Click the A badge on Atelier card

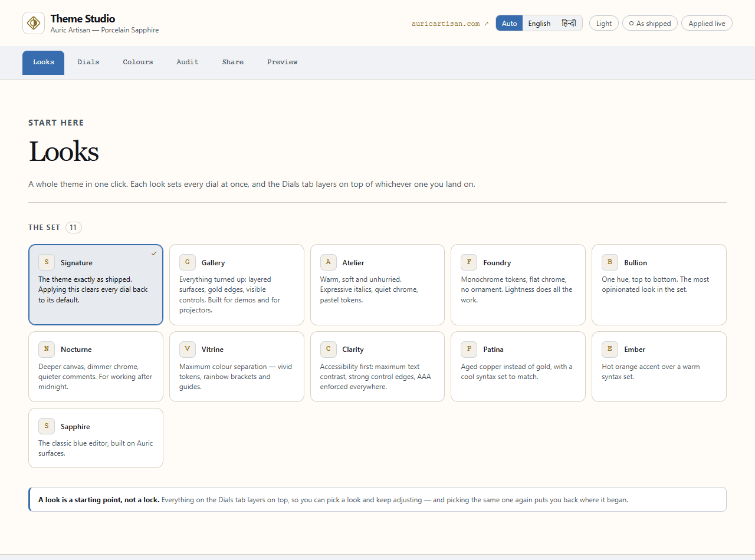point(329,262)
